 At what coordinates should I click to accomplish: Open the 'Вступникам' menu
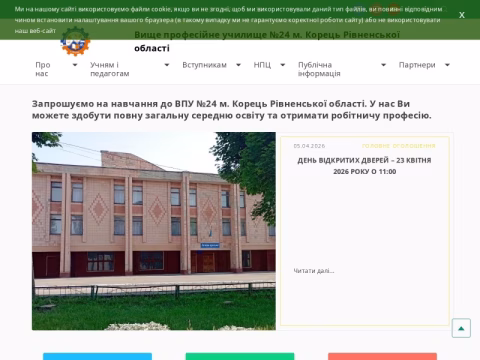[x=204, y=65]
